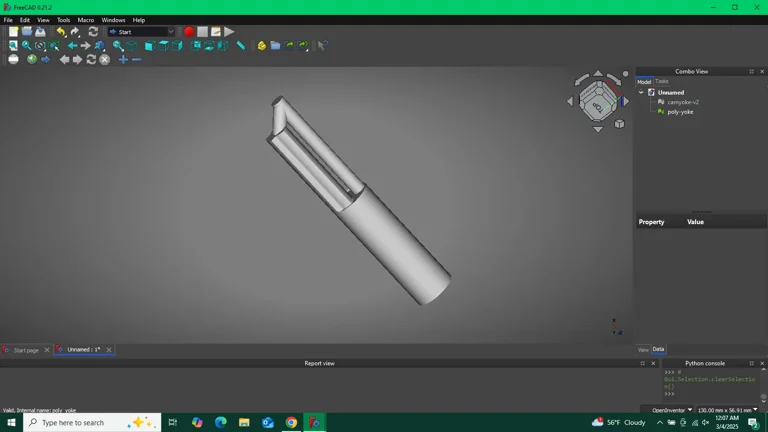768x432 pixels.
Task: Select camyoke-v2 in the model tree
Action: click(683, 102)
